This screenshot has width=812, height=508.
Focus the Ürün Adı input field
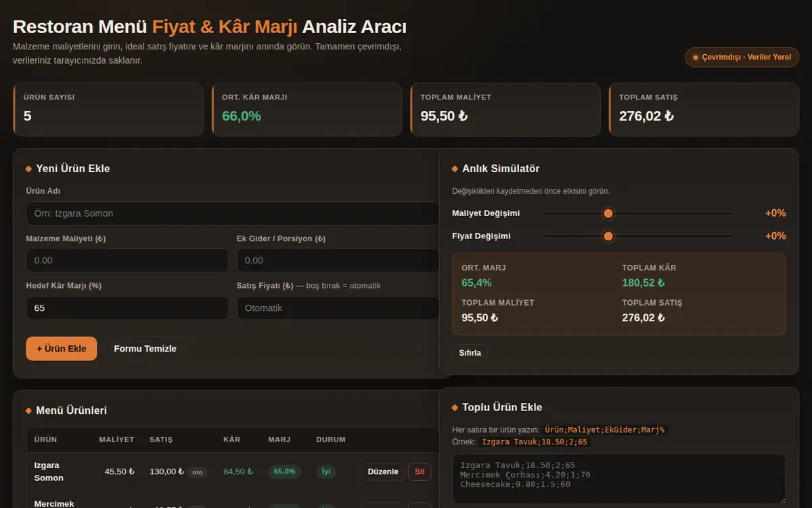coord(233,213)
